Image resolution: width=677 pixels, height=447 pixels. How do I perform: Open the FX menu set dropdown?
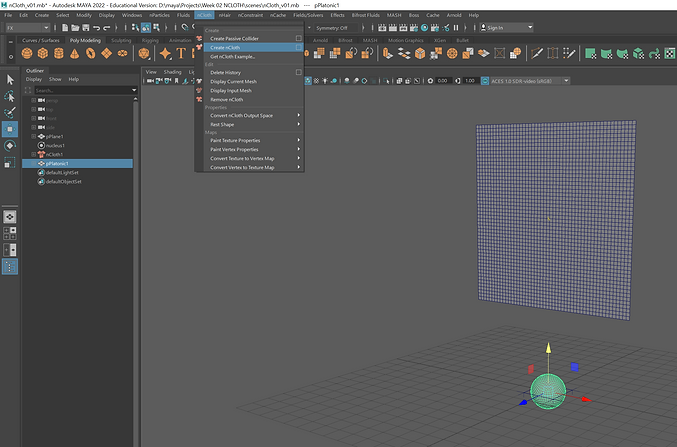coord(28,28)
